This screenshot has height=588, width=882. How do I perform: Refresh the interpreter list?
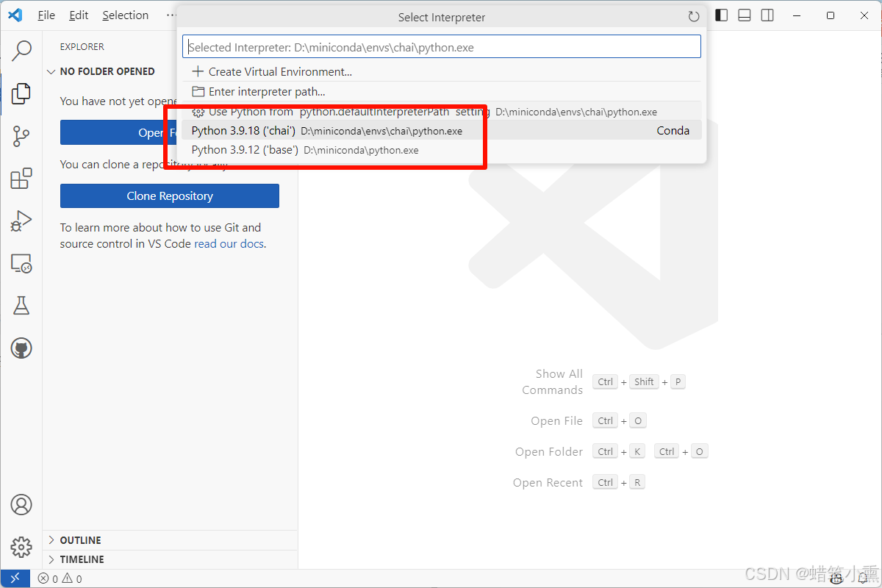click(x=693, y=16)
